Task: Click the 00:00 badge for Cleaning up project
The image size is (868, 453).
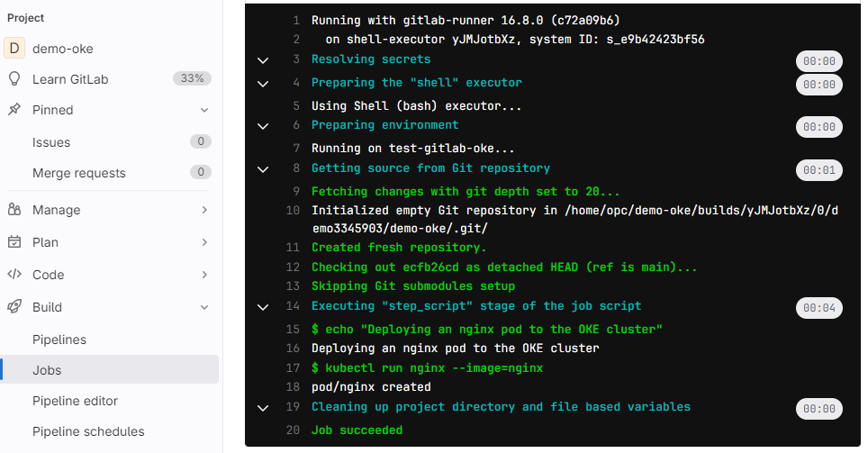Action: point(819,409)
